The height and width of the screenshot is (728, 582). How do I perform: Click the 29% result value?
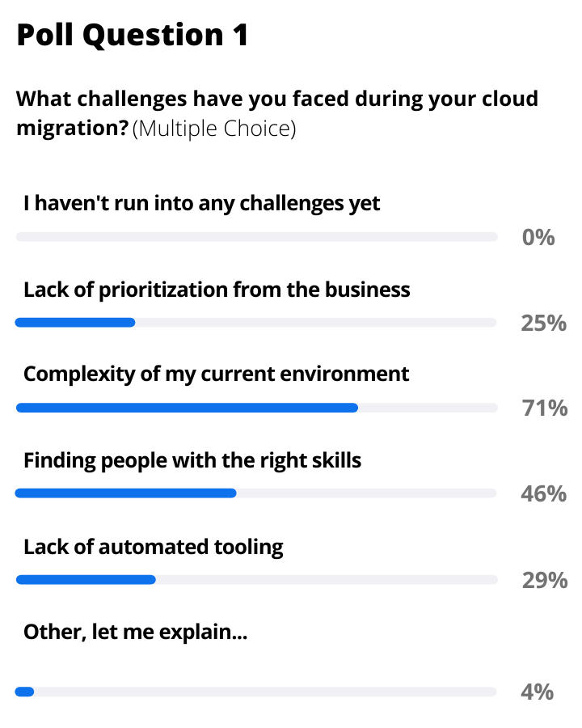(544, 580)
